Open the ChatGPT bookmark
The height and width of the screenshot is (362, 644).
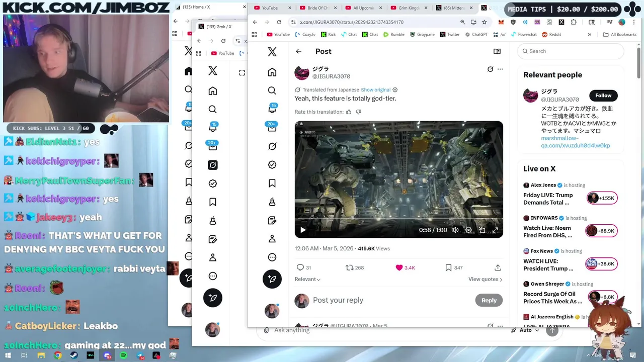click(476, 35)
